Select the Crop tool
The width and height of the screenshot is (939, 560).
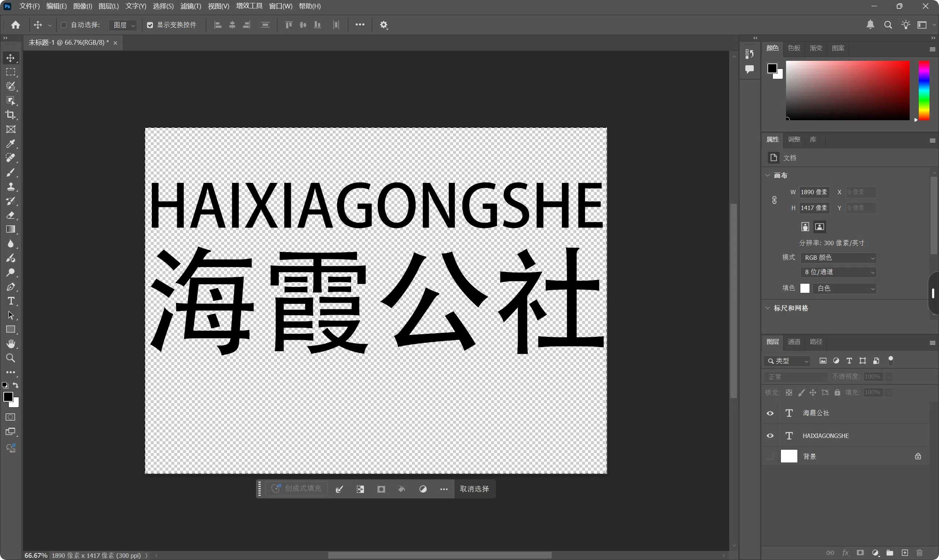(x=11, y=115)
